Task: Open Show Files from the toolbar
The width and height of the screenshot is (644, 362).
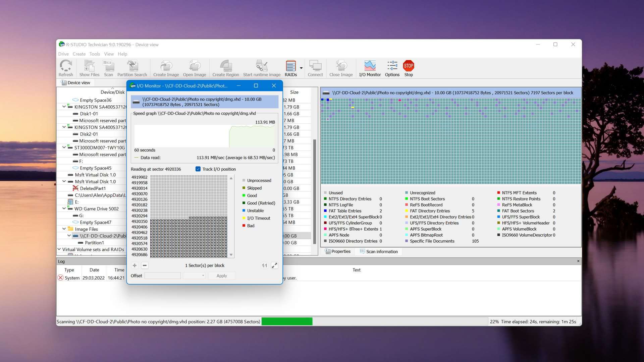Action: (89, 68)
